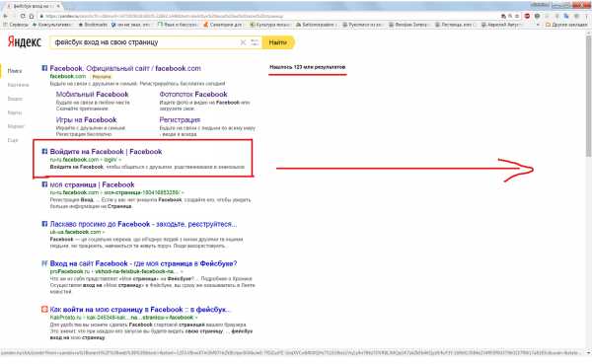Click the yellow Найти search button
592x364 pixels.
pos(278,42)
